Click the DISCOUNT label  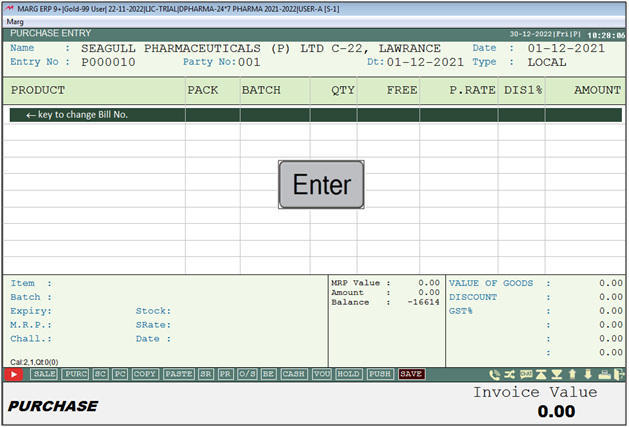pos(473,297)
